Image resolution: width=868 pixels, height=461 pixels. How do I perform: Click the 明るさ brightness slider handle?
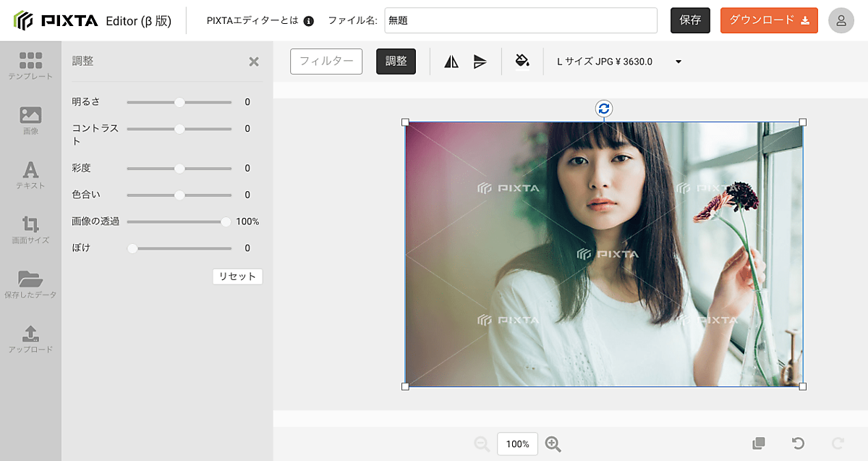pyautogui.click(x=179, y=102)
